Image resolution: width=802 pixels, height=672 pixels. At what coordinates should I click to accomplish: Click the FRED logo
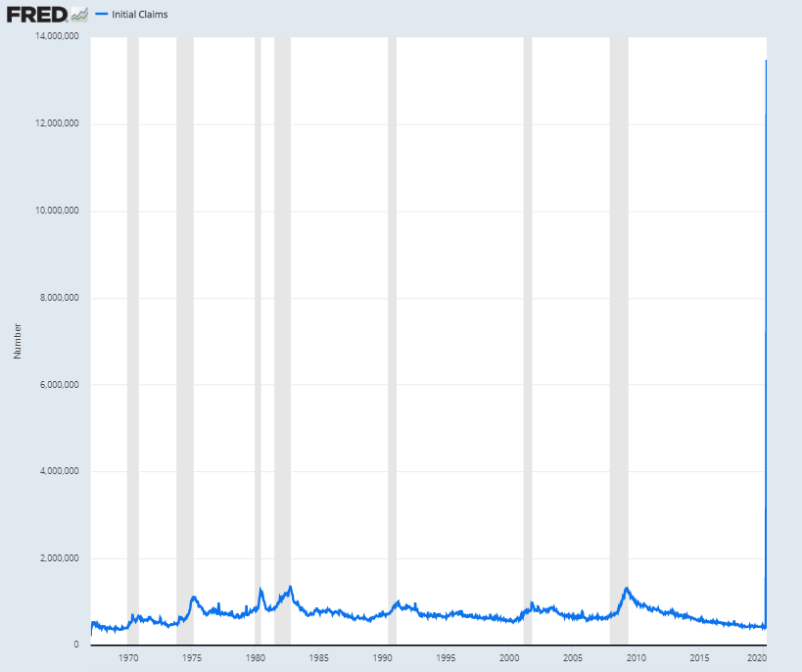[x=37, y=15]
